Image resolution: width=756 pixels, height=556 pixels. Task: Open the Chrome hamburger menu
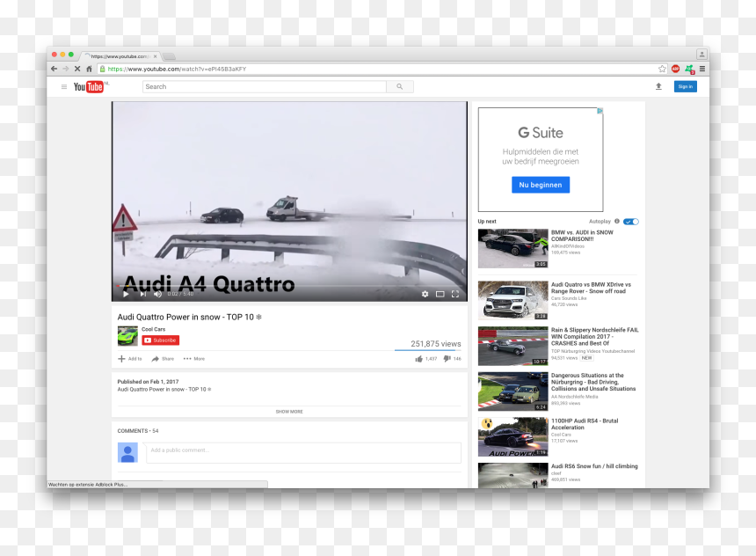(x=702, y=69)
